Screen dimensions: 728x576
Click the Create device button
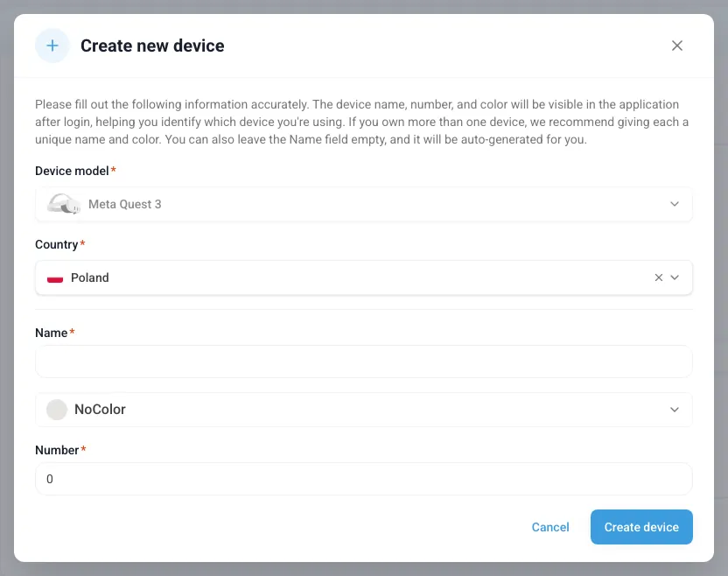tap(641, 527)
